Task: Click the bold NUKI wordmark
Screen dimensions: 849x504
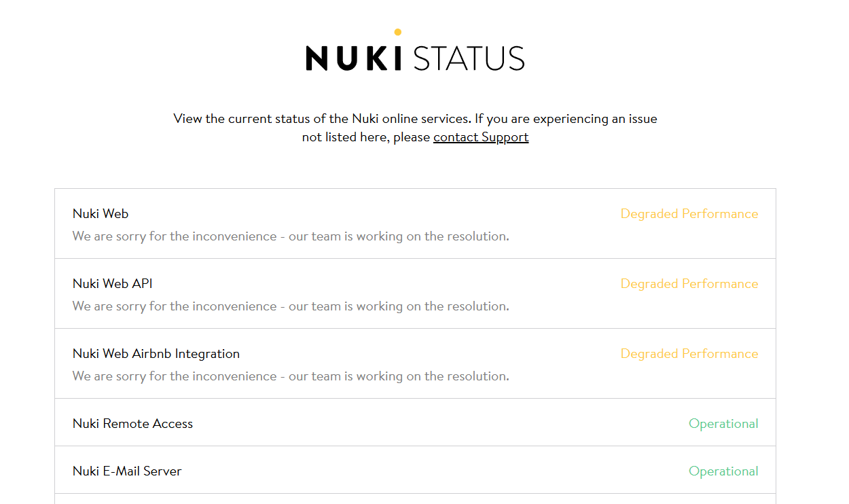Action: [354, 58]
